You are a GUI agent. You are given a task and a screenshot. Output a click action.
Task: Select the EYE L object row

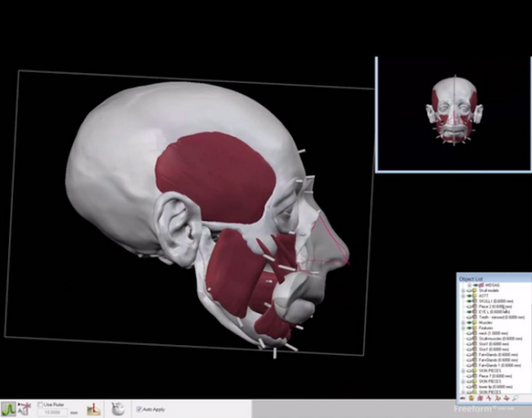point(494,312)
